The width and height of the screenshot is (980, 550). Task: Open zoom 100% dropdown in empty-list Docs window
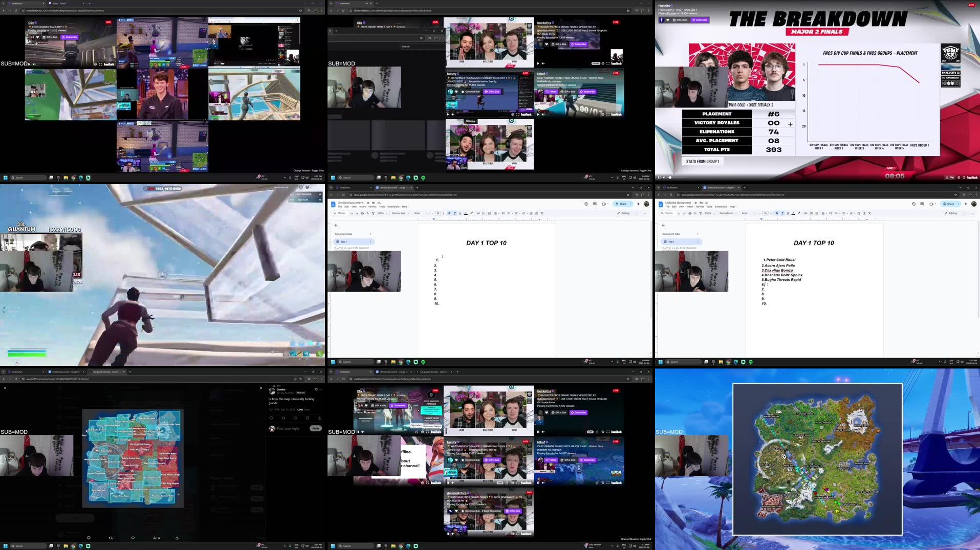[x=382, y=213]
